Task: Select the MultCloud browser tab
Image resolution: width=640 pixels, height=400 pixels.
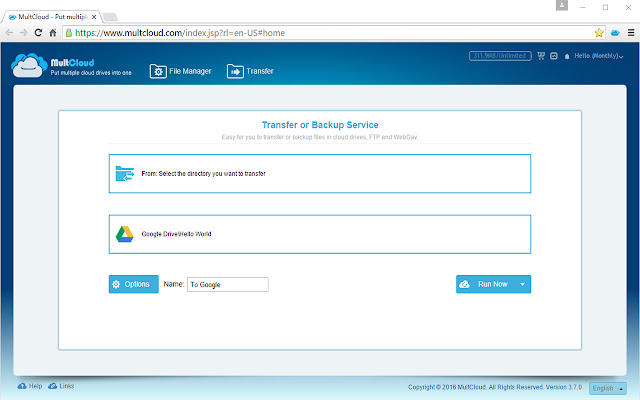Action: tap(51, 17)
